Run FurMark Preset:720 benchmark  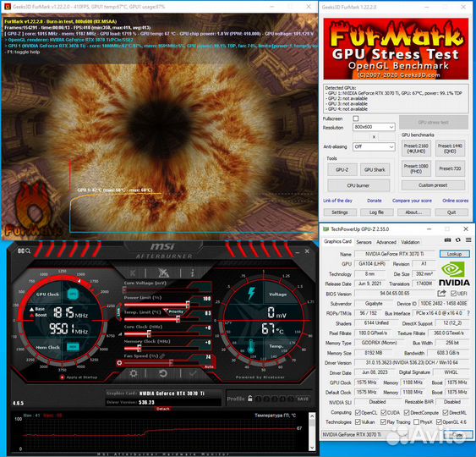[450, 168]
